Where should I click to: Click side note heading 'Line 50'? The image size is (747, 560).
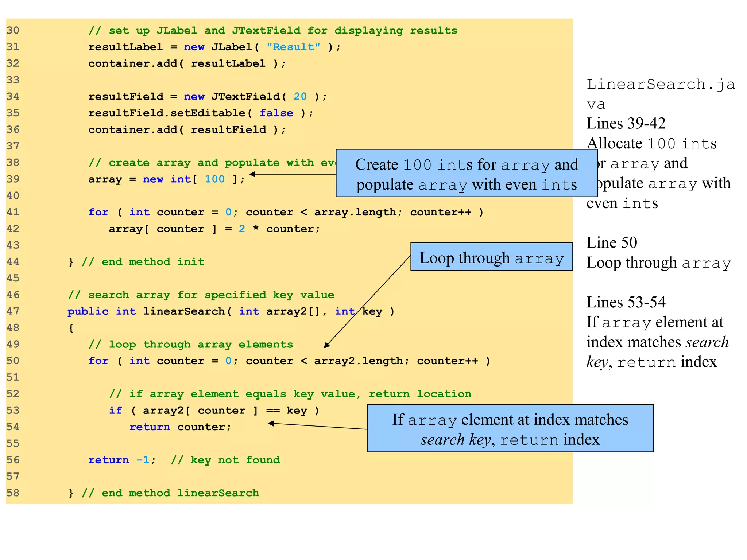point(612,242)
